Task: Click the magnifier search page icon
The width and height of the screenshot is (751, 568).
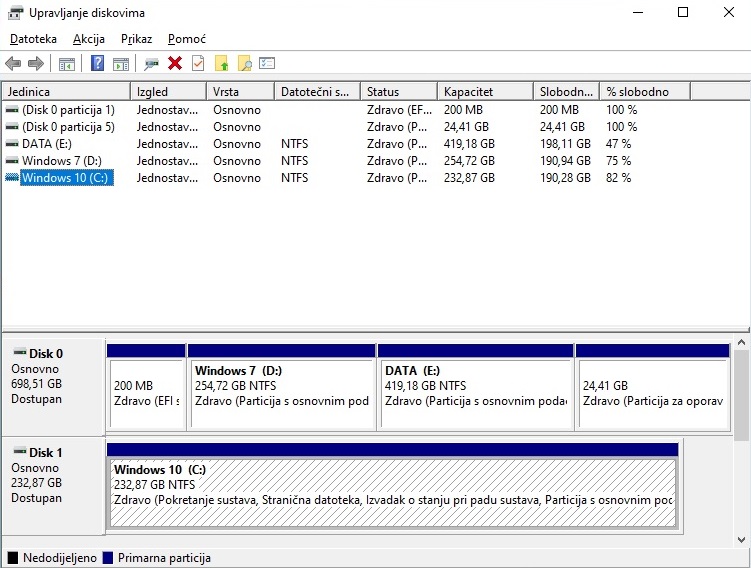Action: (x=245, y=64)
